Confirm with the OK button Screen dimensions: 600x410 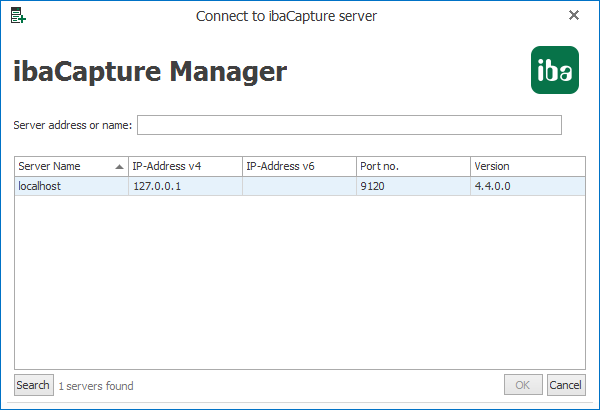point(523,385)
